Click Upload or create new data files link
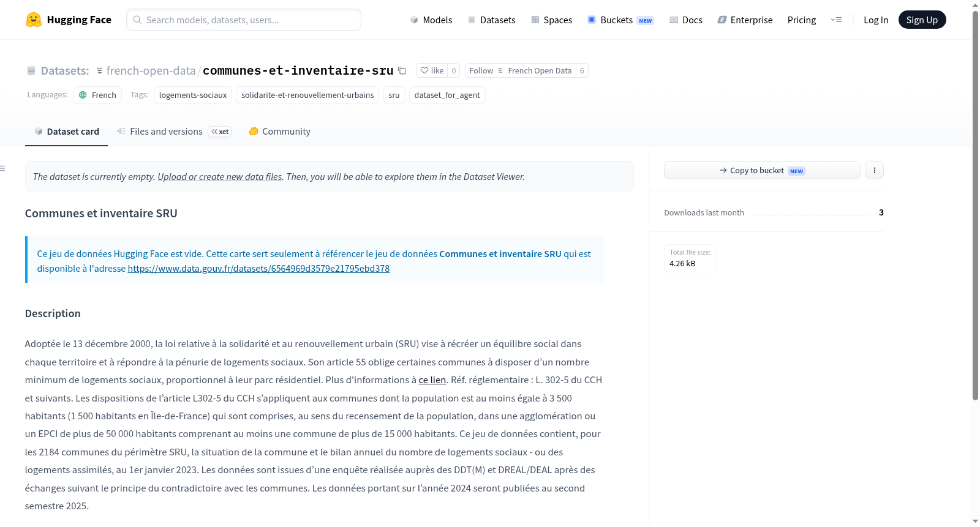This screenshot has height=527, width=980. tap(220, 176)
